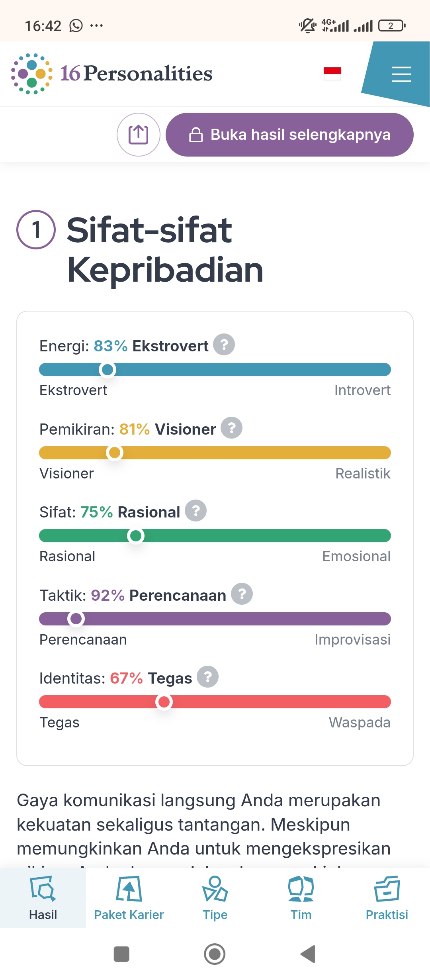Open the Tim tab

pos(301,898)
